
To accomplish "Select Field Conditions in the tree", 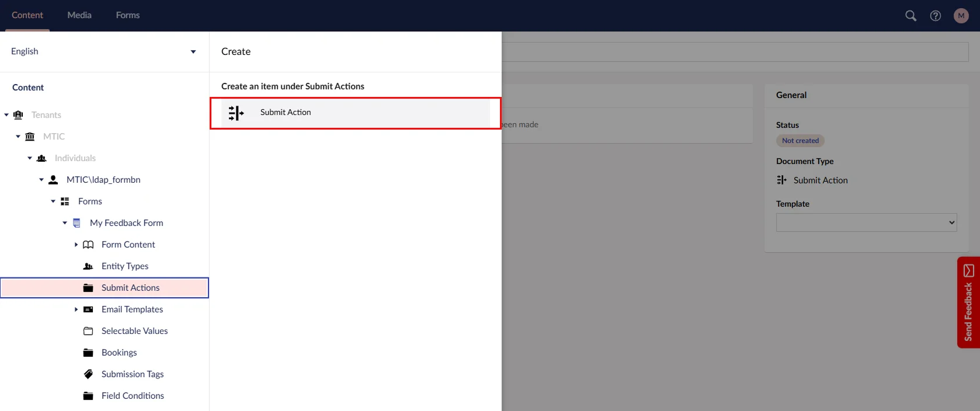I will click(x=133, y=396).
